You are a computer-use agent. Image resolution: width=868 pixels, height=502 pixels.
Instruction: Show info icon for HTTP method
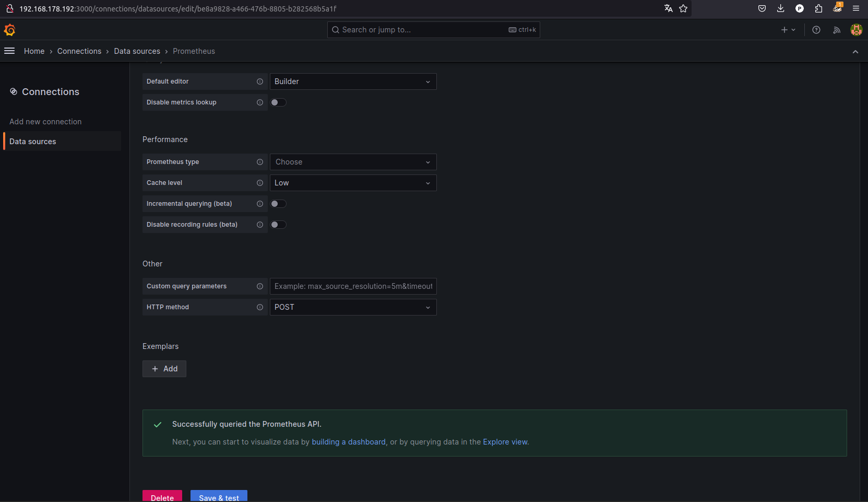click(259, 307)
